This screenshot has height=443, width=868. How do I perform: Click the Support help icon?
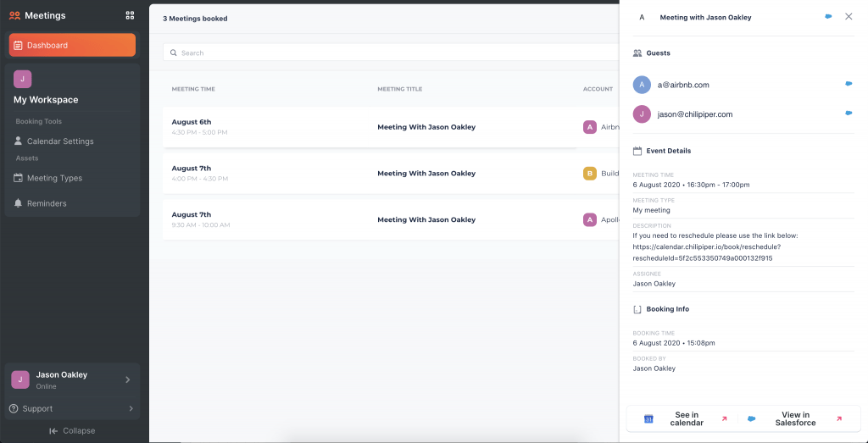(14, 409)
